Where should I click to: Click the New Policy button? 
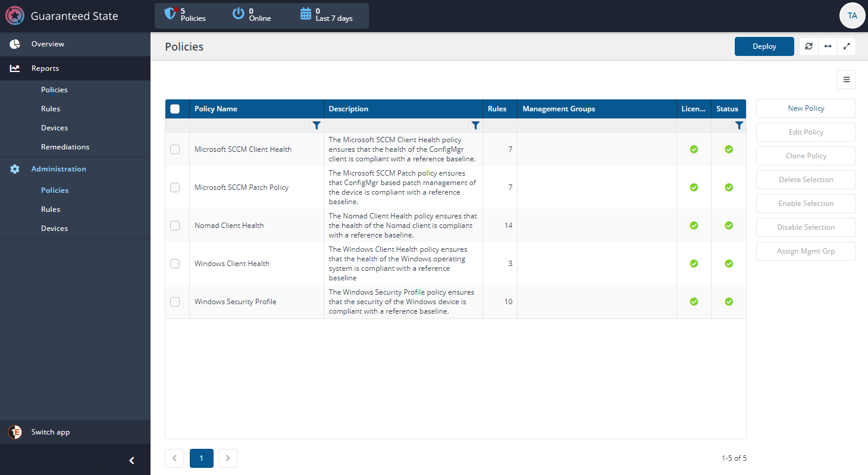pos(806,108)
